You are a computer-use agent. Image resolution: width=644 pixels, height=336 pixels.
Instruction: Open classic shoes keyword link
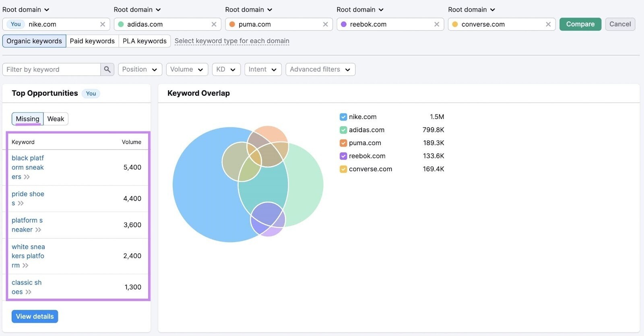27,287
